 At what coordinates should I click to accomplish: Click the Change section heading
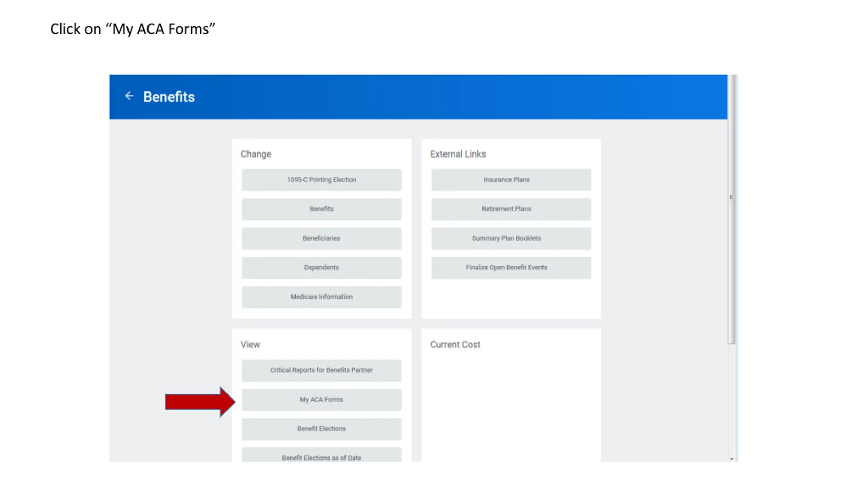point(256,154)
